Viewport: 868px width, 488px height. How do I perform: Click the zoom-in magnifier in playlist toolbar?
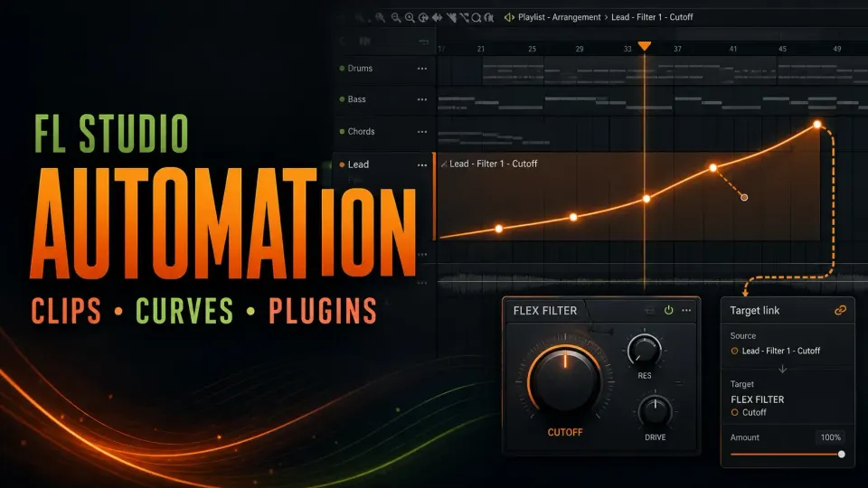point(410,18)
